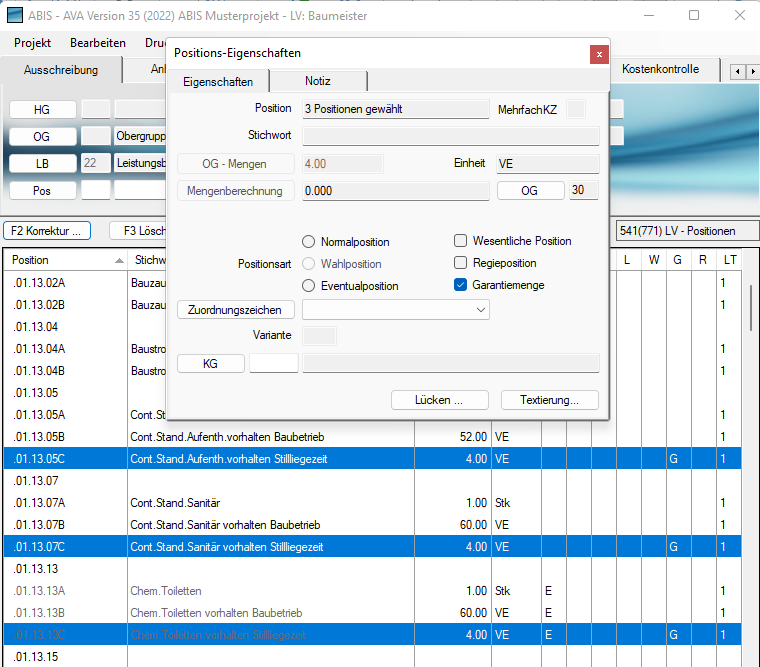The image size is (760, 667).
Task: Select the Normalposition radio button
Action: point(308,241)
